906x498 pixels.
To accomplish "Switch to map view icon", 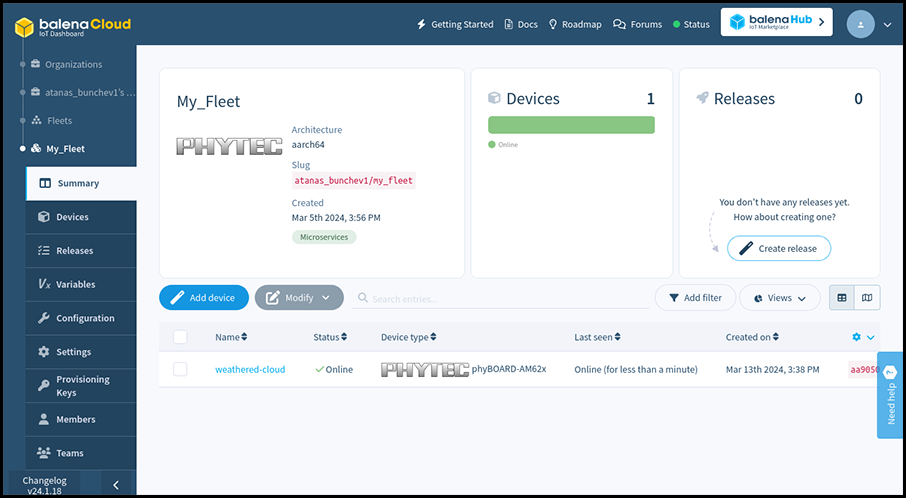I will pos(867,298).
